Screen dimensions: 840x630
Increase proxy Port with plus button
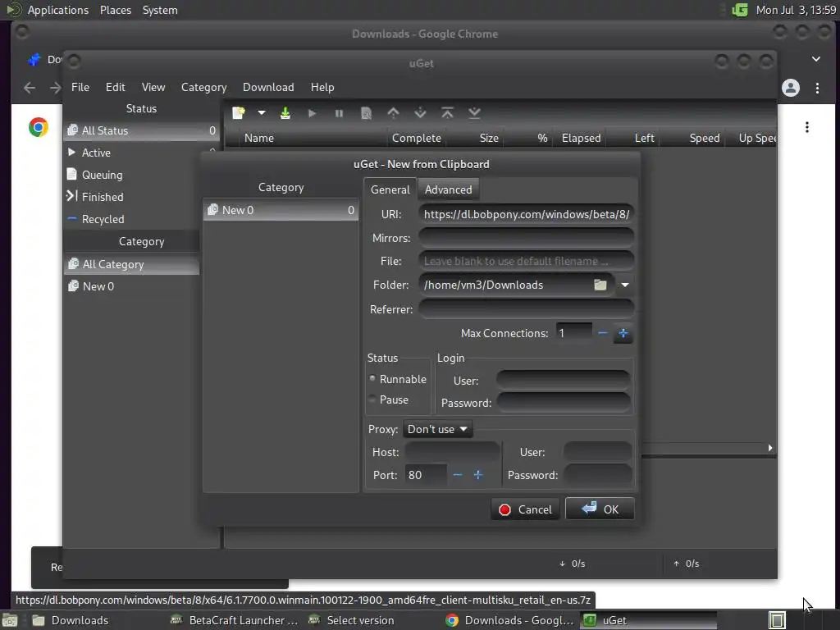coord(478,475)
